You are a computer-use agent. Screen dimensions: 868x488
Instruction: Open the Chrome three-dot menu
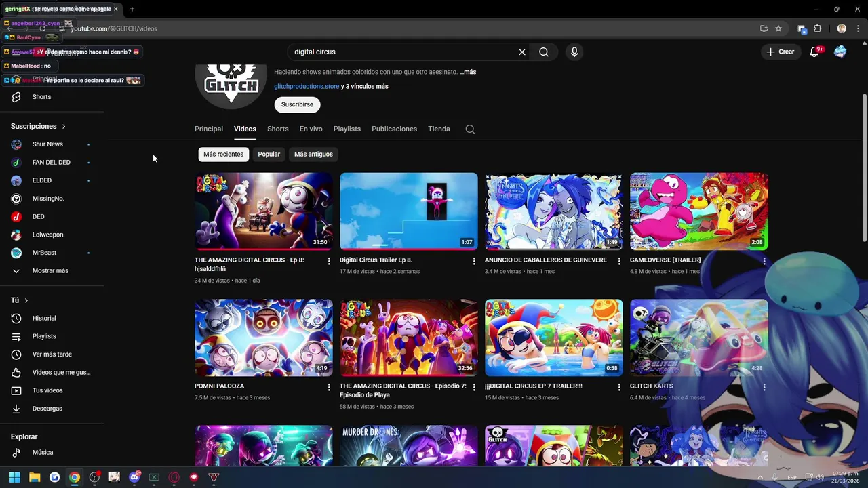[859, 28]
